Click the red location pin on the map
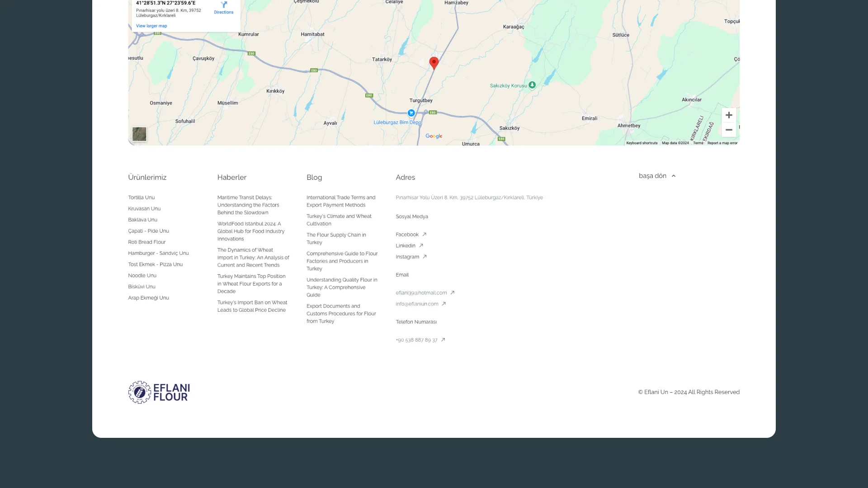 434,63
